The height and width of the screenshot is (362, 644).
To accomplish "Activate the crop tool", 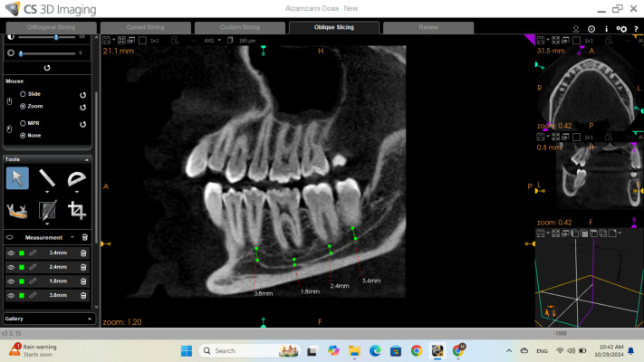I will (76, 210).
